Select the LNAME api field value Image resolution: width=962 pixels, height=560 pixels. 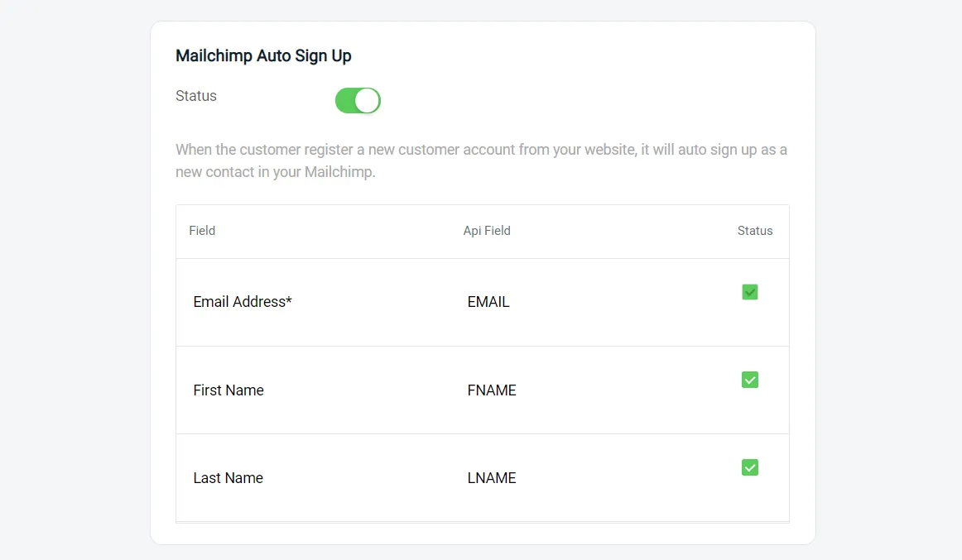coord(492,478)
